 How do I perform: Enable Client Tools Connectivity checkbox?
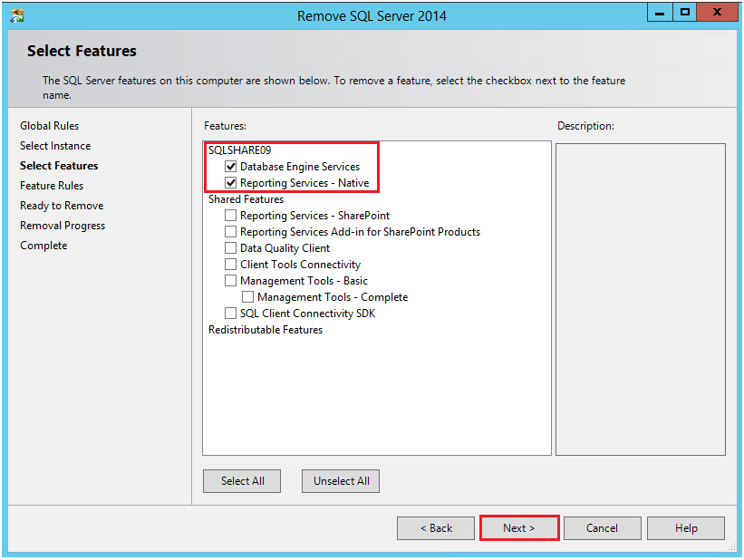pos(230,265)
